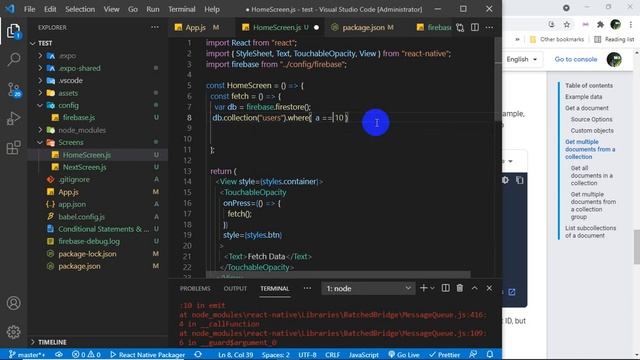Open List subcollections of a document link
Viewport: 640px width, 360px height.
[x=591, y=232]
